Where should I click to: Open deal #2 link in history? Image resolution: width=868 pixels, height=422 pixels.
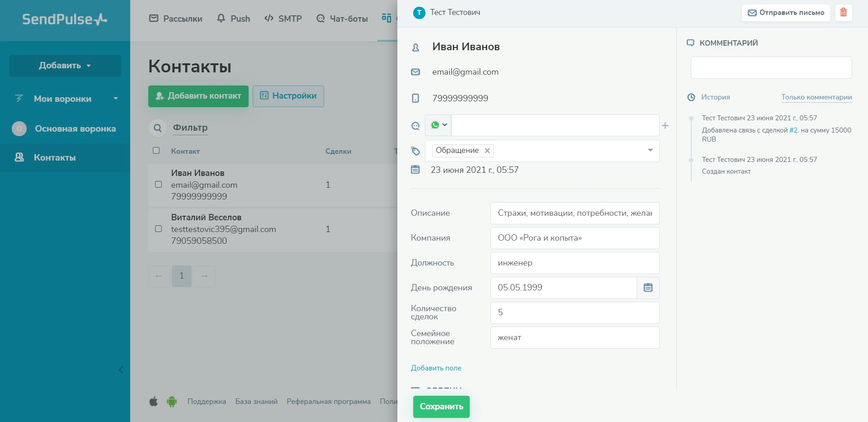coord(794,130)
